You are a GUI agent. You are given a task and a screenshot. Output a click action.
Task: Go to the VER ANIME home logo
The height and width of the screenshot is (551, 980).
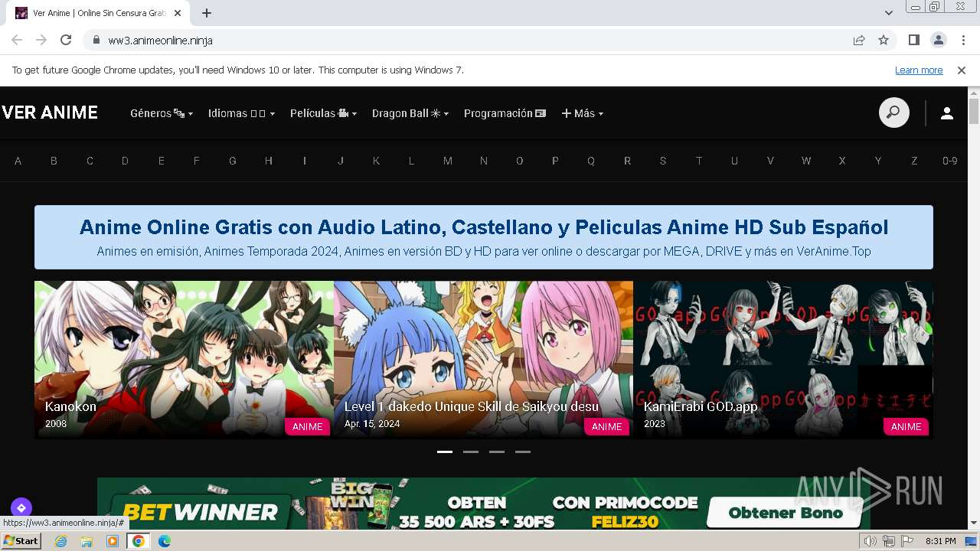(50, 112)
